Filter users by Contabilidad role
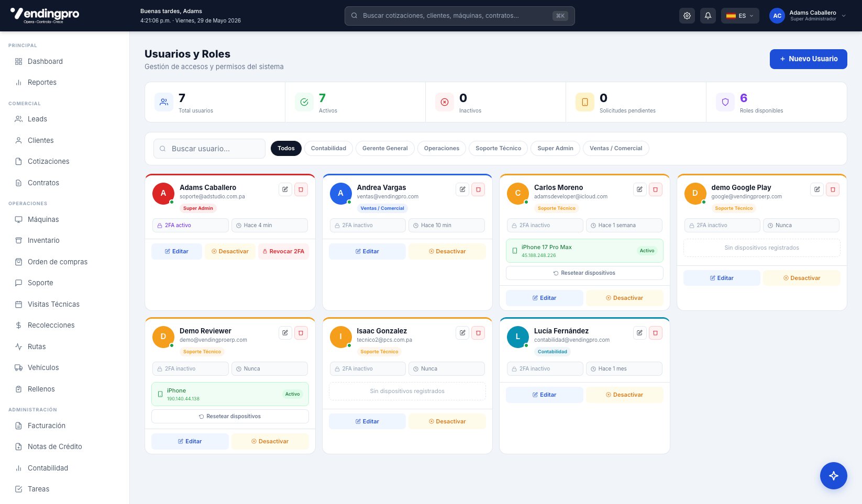This screenshot has width=862, height=504. click(x=328, y=148)
